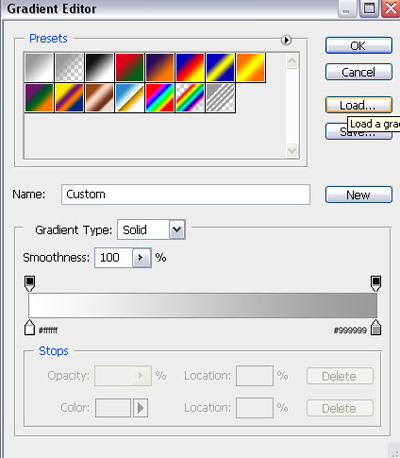Select the violet to orange gradient preset

pyautogui.click(x=160, y=67)
